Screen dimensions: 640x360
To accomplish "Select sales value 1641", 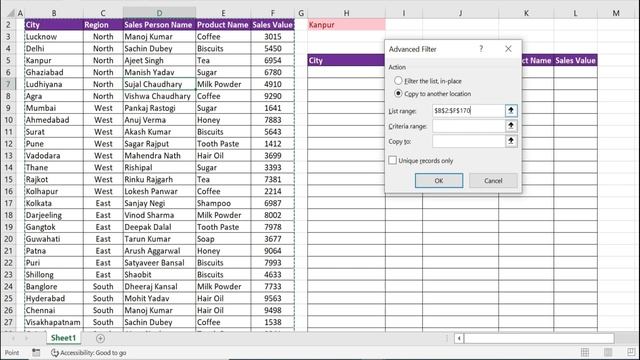I will click(x=272, y=108).
